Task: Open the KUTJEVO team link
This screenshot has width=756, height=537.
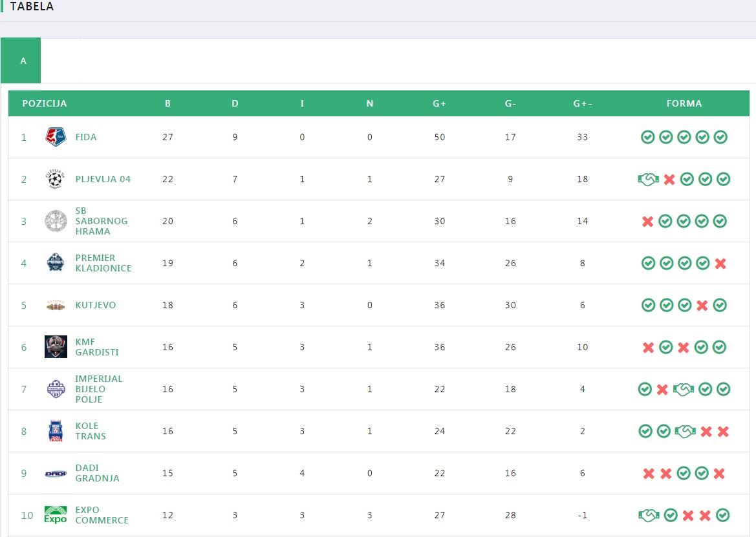Action: (x=96, y=306)
